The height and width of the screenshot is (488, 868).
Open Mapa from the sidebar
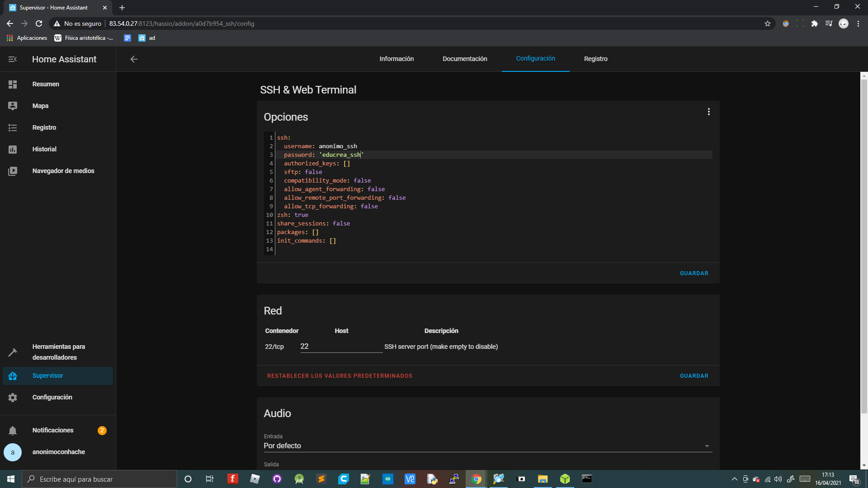(40, 106)
